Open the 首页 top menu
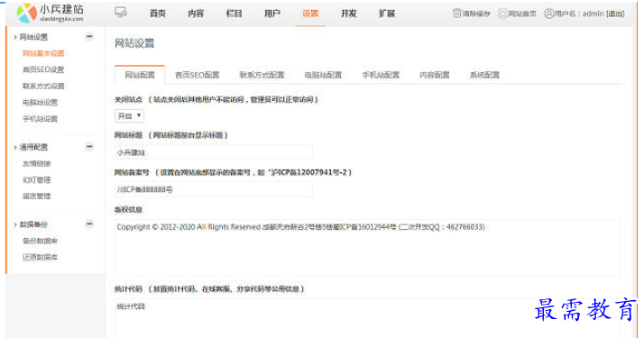Image resolution: width=644 pixels, height=338 pixels. coord(158,14)
